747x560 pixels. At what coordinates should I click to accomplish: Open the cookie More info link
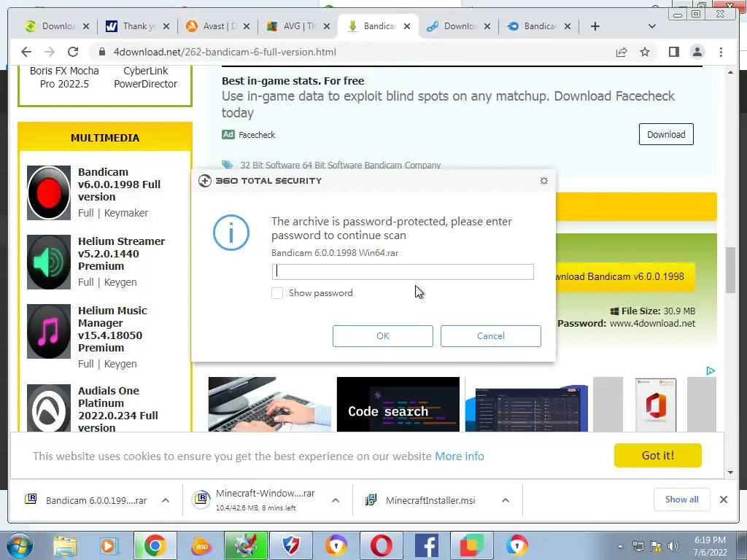pos(460,456)
